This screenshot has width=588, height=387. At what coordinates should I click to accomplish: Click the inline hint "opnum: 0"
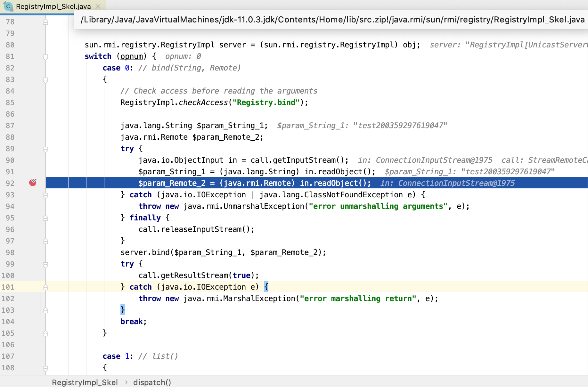coord(183,56)
